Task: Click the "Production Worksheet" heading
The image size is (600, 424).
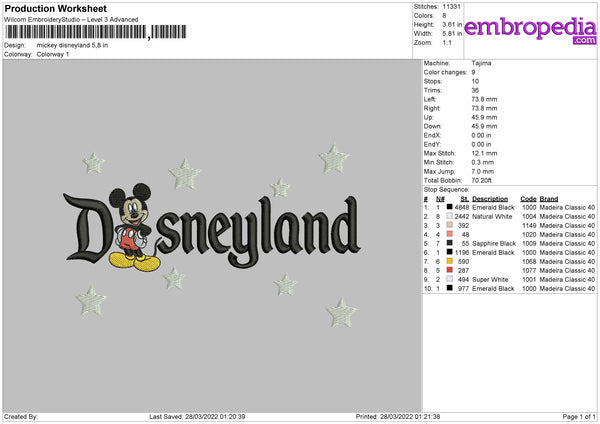Action: click(55, 8)
